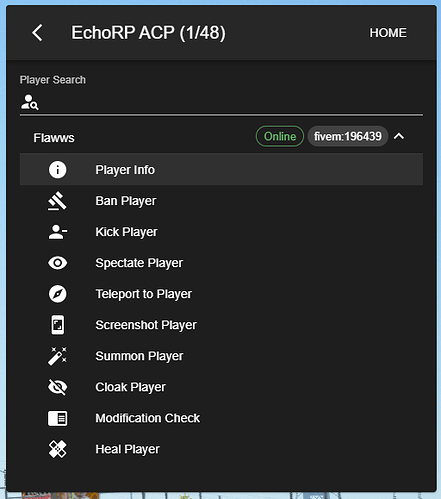Collapse the Flawws player entry chevron
The width and height of the screenshot is (441, 499).
point(399,136)
